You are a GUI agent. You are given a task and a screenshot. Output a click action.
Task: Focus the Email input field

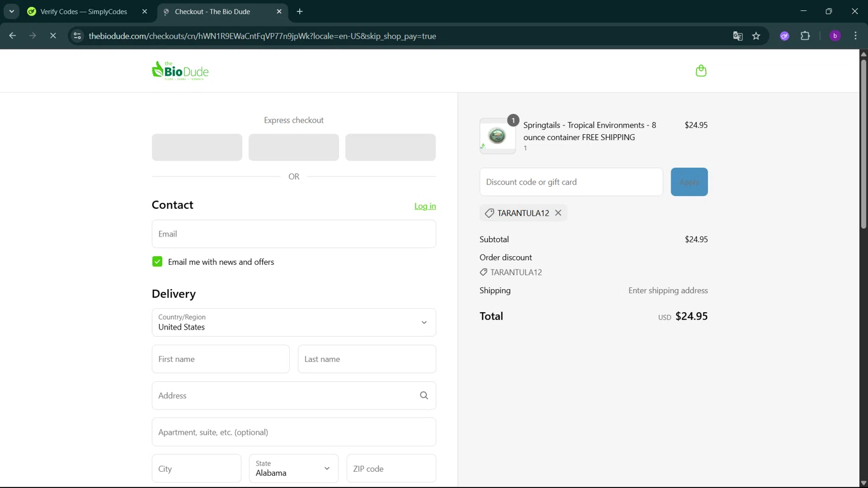coord(294,234)
